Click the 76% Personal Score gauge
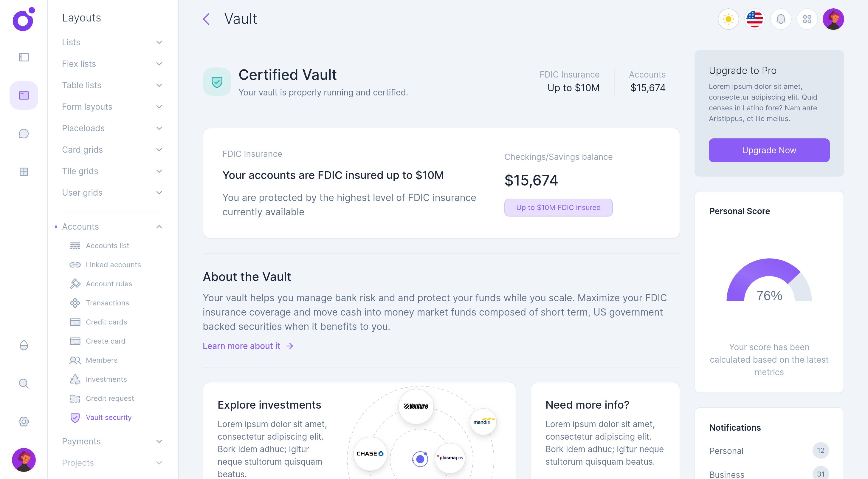 [769, 283]
